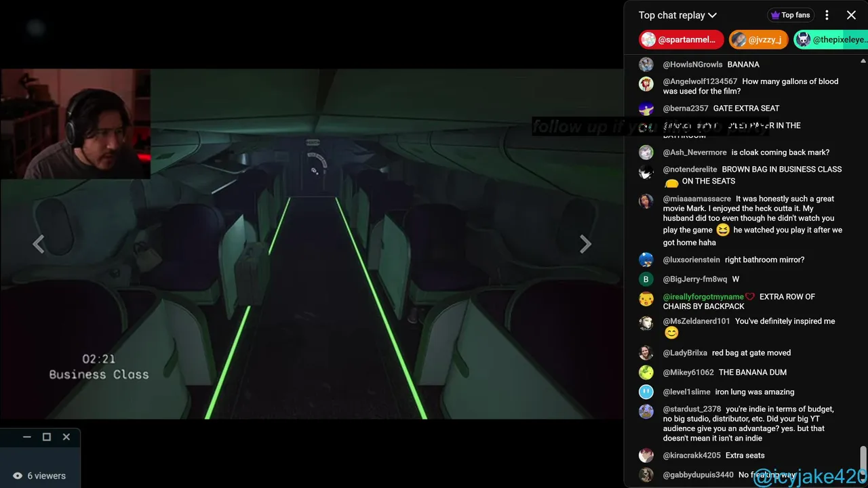The width and height of the screenshot is (868, 488).
Task: Click the 'THE BANANA DUM' message
Action: [753, 372]
